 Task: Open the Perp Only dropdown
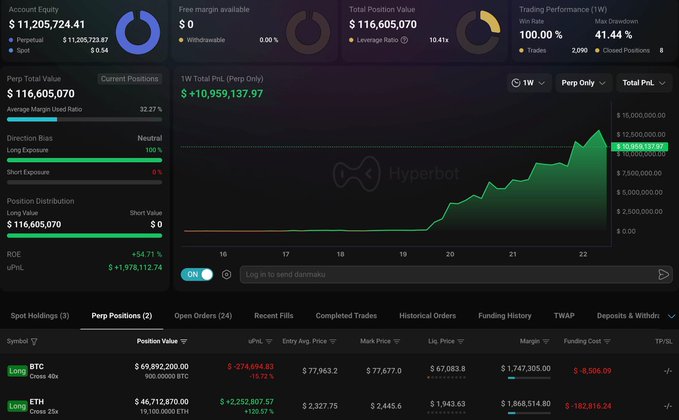pyautogui.click(x=583, y=83)
